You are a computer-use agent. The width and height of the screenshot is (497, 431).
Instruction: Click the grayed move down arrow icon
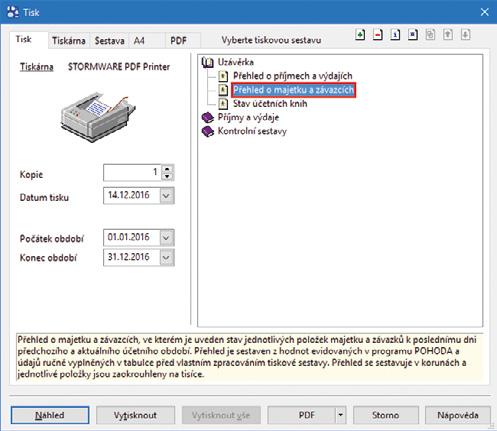pyautogui.click(x=465, y=35)
